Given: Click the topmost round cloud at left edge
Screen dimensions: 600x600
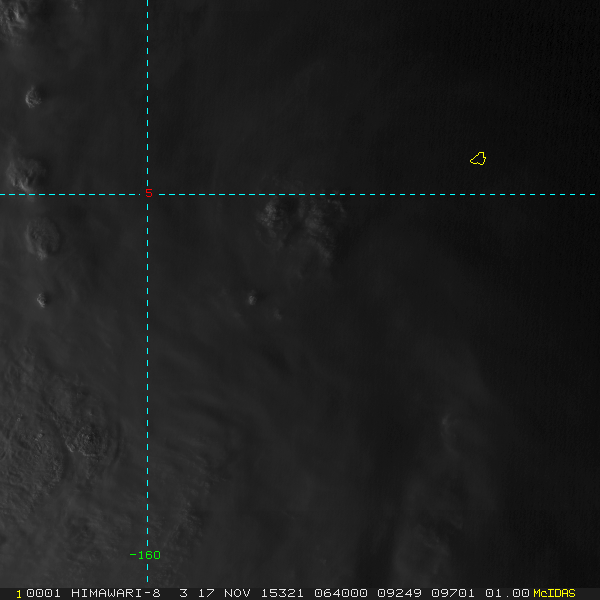Looking at the screenshot, I should 34,97.
